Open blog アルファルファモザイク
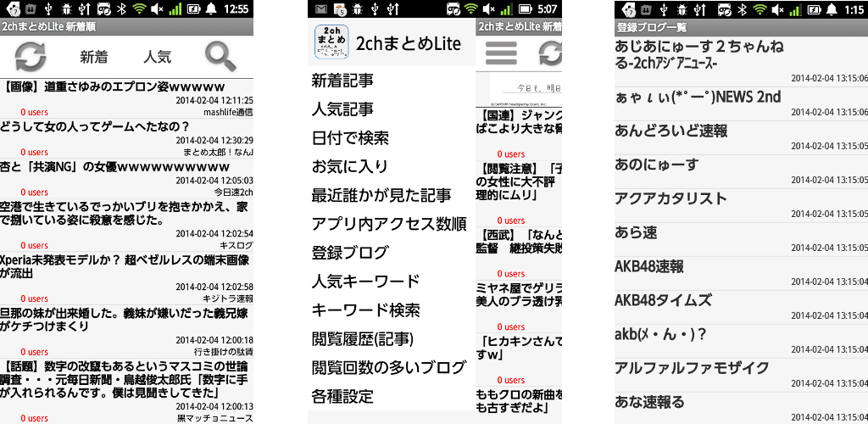Viewport: 868px width, 424px height. pyautogui.click(x=741, y=375)
